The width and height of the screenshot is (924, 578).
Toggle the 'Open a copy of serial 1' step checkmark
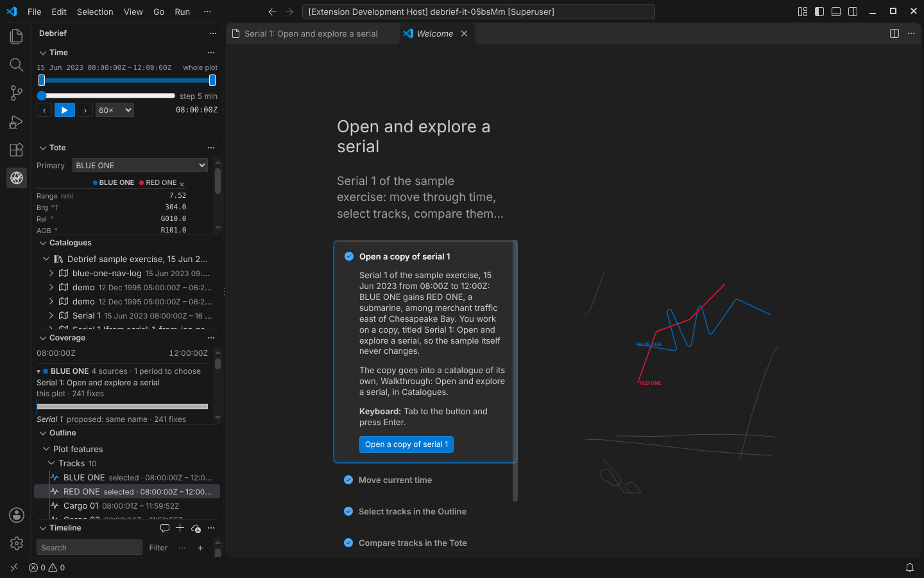349,256
